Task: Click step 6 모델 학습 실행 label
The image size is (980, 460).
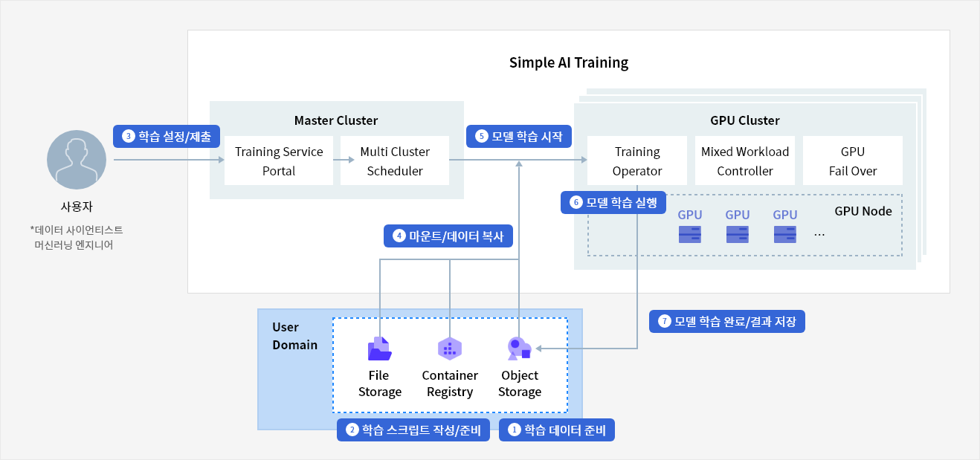Action: click(x=613, y=203)
